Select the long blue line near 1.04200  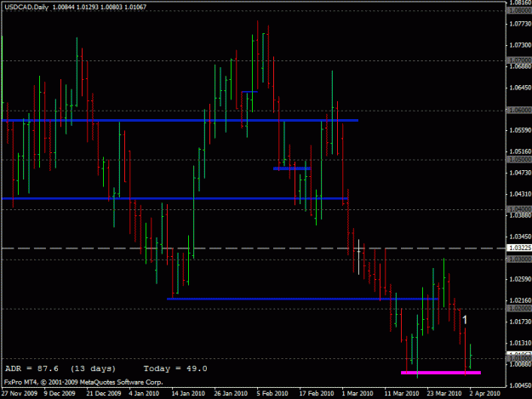[175, 199]
